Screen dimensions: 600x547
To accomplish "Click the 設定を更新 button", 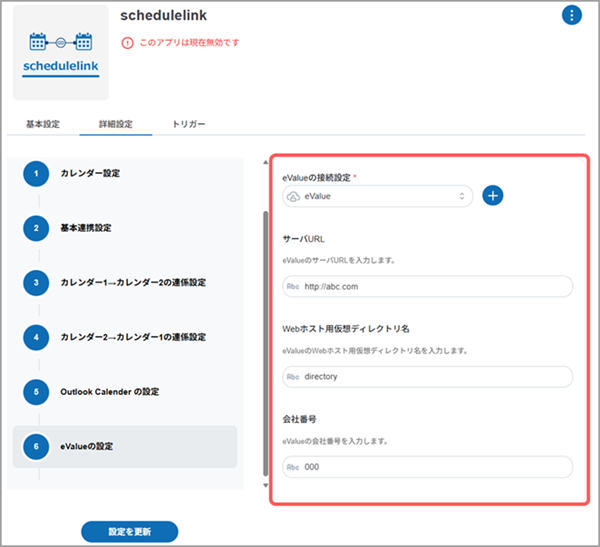I will [129, 531].
